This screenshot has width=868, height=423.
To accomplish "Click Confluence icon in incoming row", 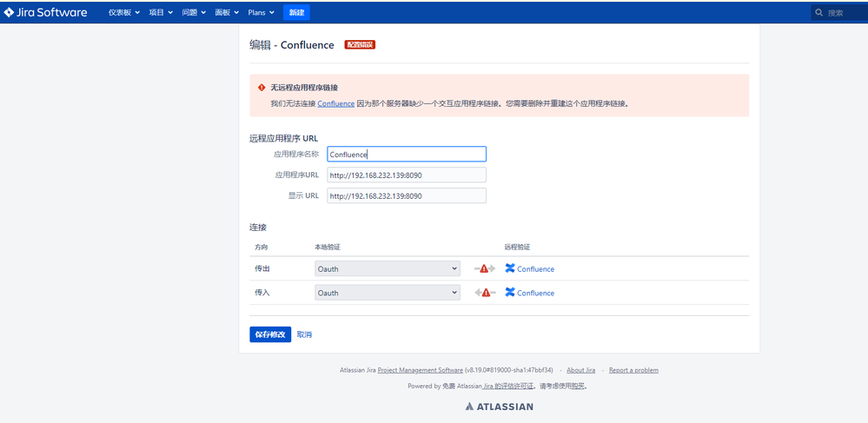I will (x=510, y=293).
